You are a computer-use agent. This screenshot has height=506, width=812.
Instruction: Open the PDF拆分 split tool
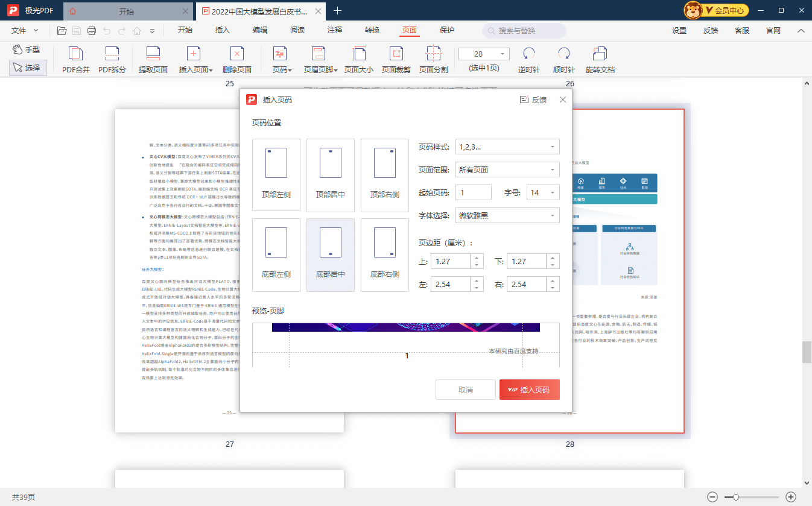click(x=112, y=60)
